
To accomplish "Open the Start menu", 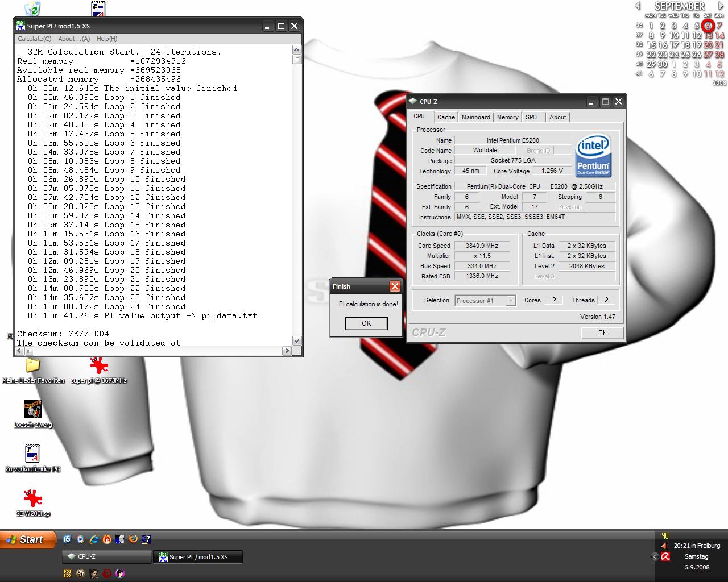I will pos(28,539).
